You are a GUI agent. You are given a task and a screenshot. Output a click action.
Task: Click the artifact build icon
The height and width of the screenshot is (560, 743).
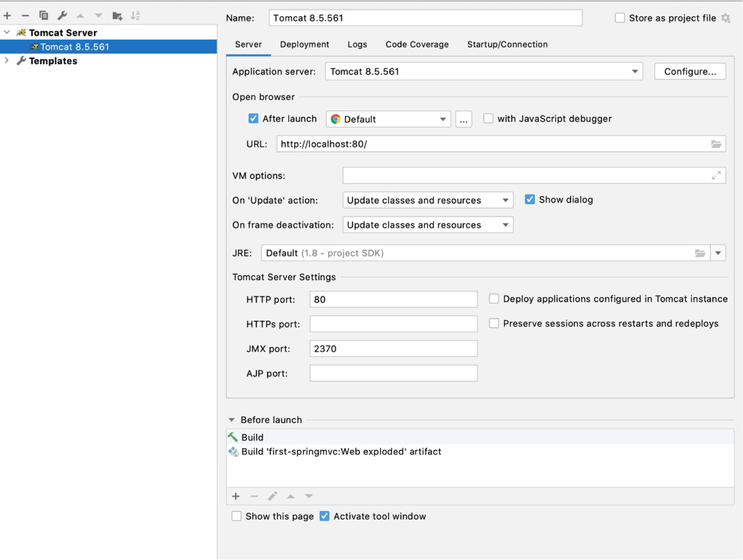point(233,452)
